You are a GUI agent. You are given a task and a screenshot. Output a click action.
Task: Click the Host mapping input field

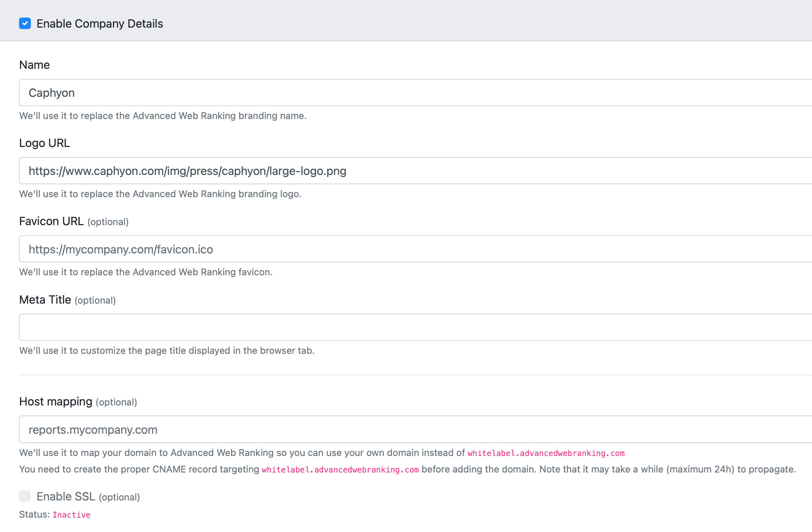click(x=416, y=429)
